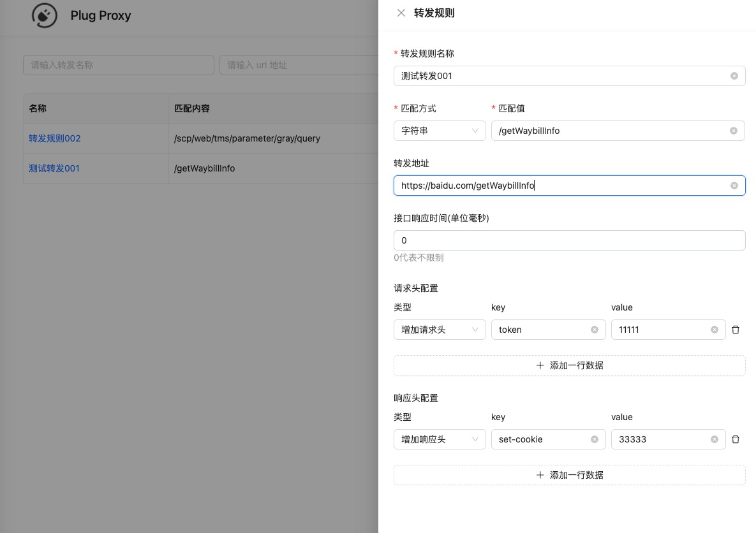Viewport: 756px width, 533px height.
Task: Open the 测试转发001 rule link
Action: (54, 168)
